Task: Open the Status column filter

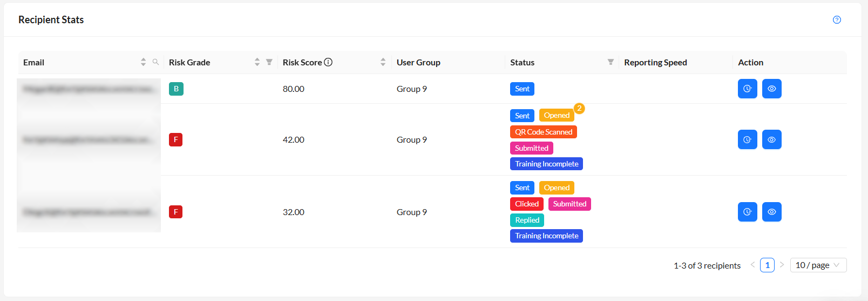Action: 611,62
